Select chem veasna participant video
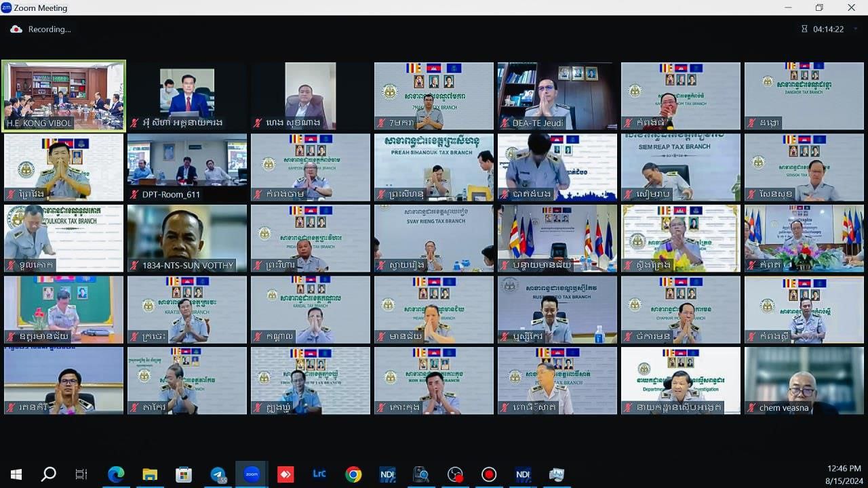 tap(804, 380)
